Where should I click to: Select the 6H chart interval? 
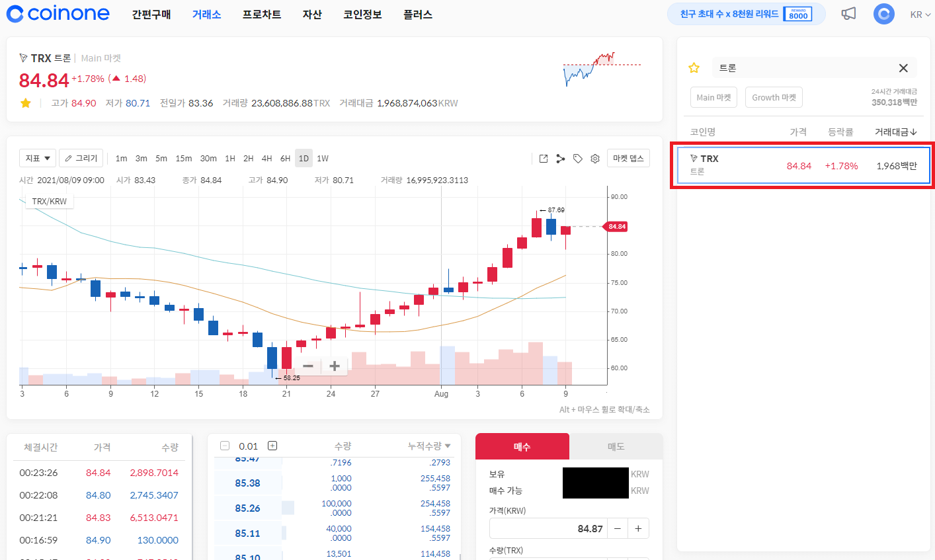(x=286, y=158)
